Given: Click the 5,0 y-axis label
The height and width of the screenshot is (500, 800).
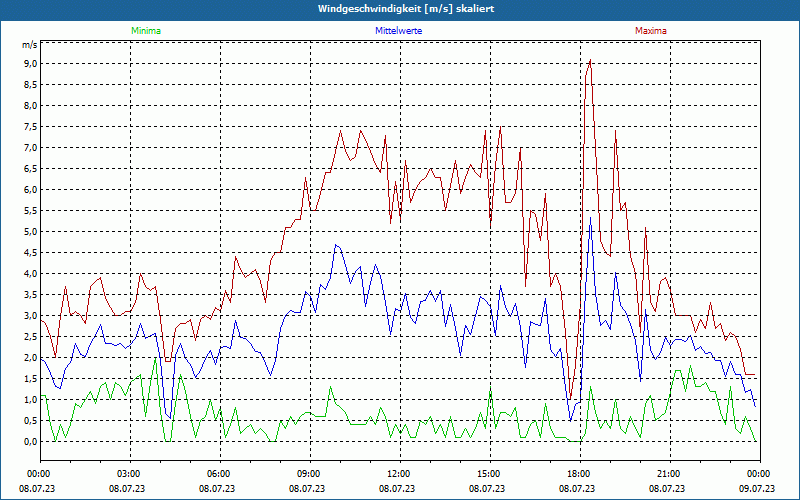Looking at the screenshot, I should tap(31, 232).
